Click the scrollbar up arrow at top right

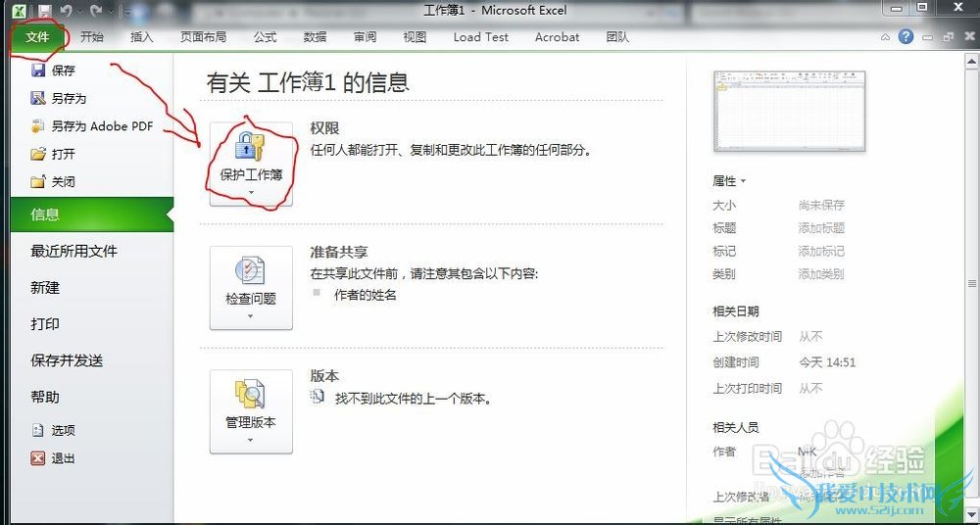(x=971, y=62)
